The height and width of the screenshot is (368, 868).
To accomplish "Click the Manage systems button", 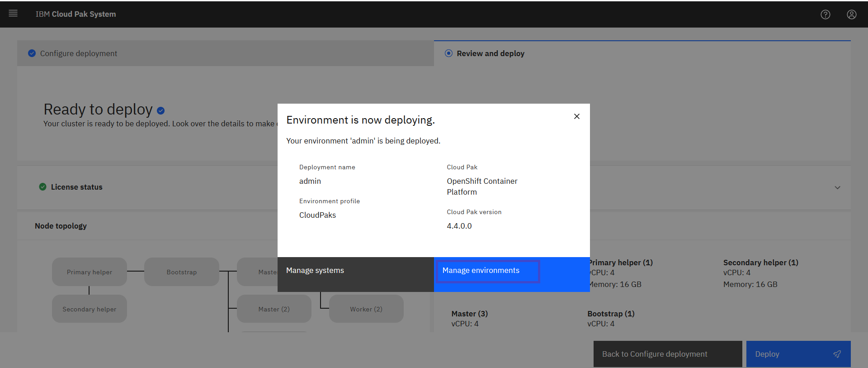I will 355,274.
